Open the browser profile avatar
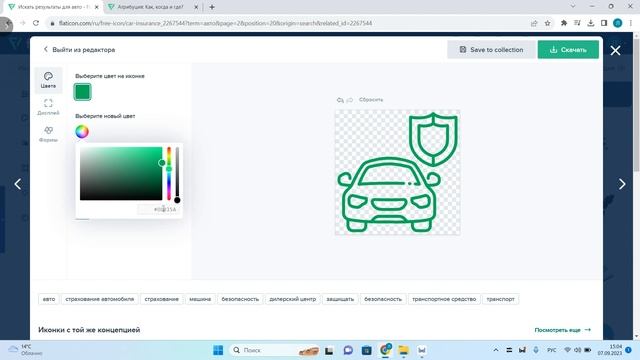This screenshot has width=640, height=360. point(618,23)
